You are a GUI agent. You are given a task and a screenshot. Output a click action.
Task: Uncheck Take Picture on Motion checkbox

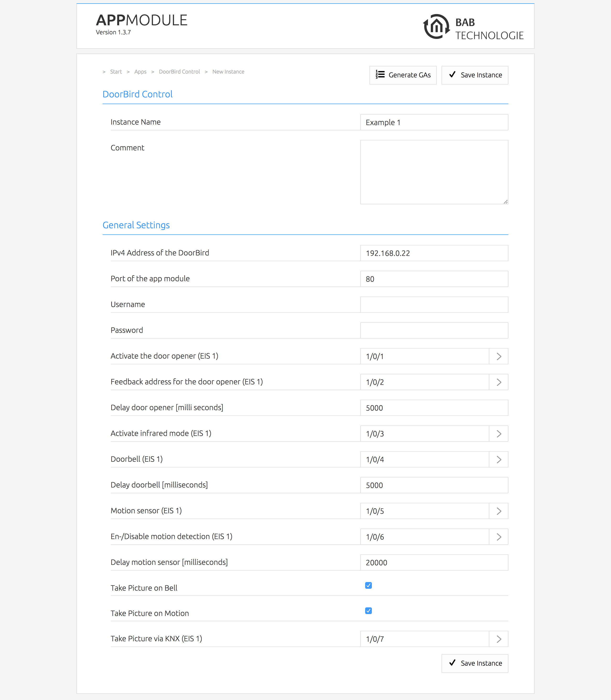coord(368,611)
